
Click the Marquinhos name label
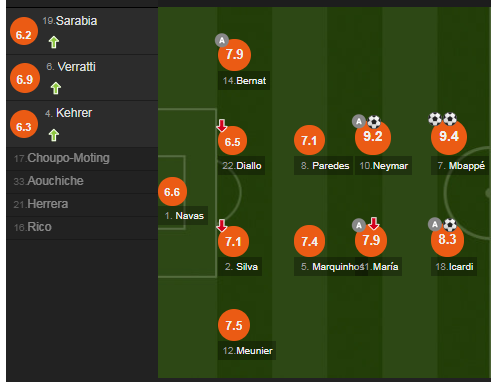[331, 267]
